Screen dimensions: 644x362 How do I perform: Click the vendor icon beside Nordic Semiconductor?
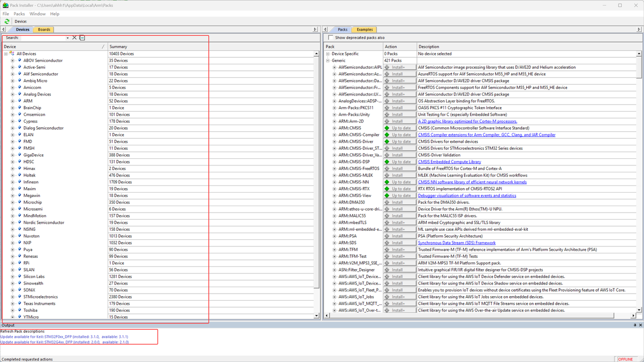click(19, 222)
